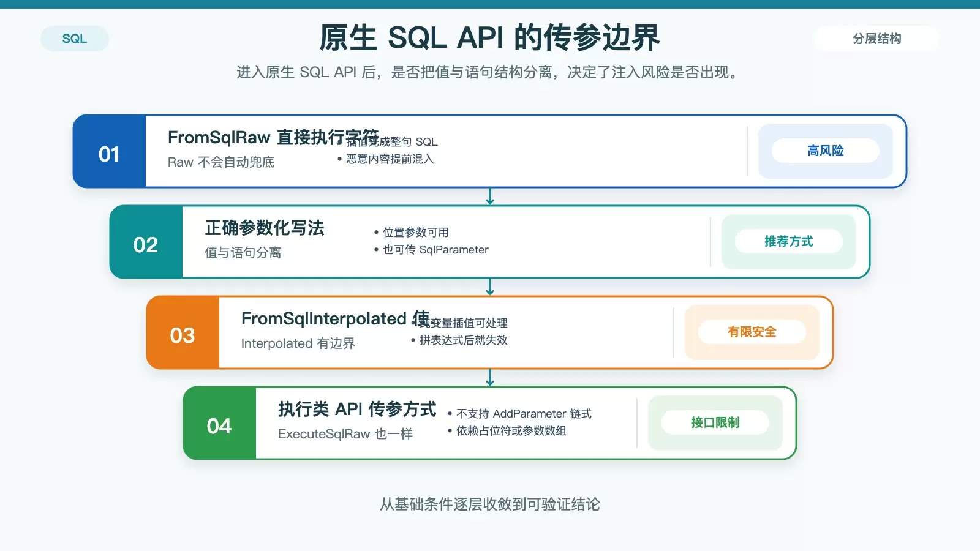Click the 有限安全 badge
Screen dimensions: 980x551
pyautogui.click(x=752, y=332)
